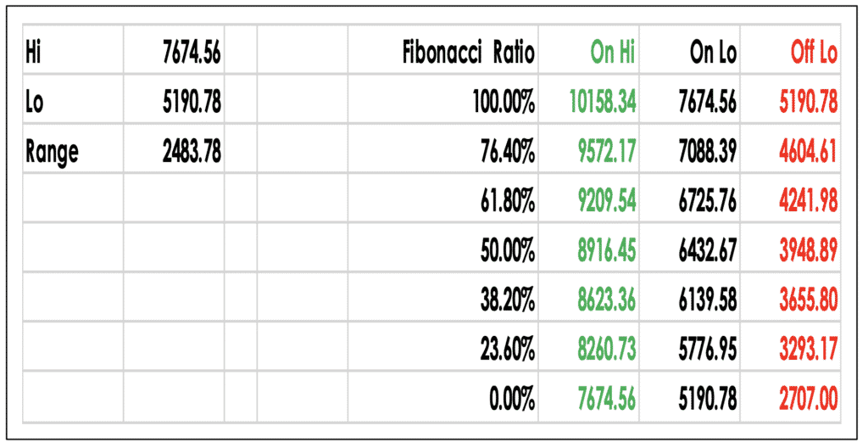Click the 23.60% ratio cell

(507, 348)
